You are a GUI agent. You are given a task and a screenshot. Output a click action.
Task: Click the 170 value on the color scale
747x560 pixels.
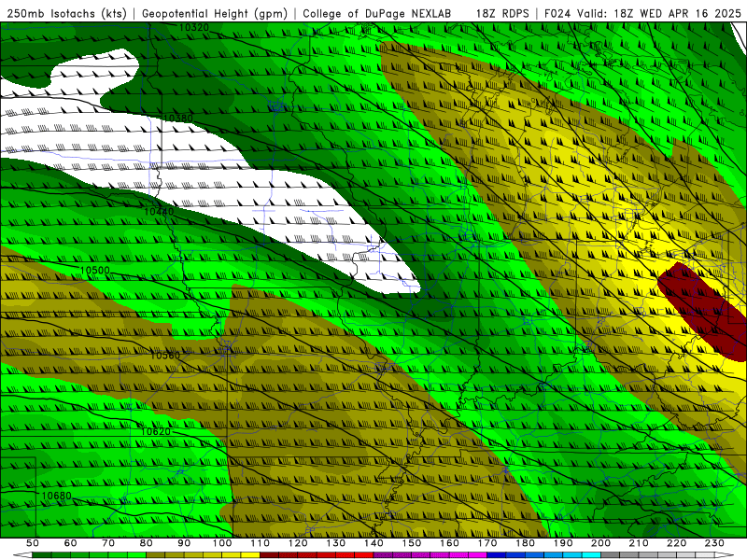pos(487,543)
